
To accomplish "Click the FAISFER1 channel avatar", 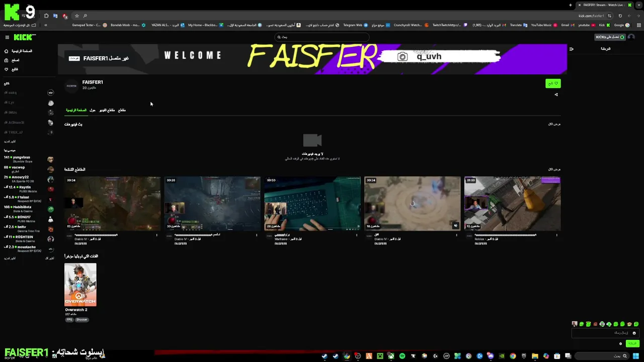I will pos(72,86).
